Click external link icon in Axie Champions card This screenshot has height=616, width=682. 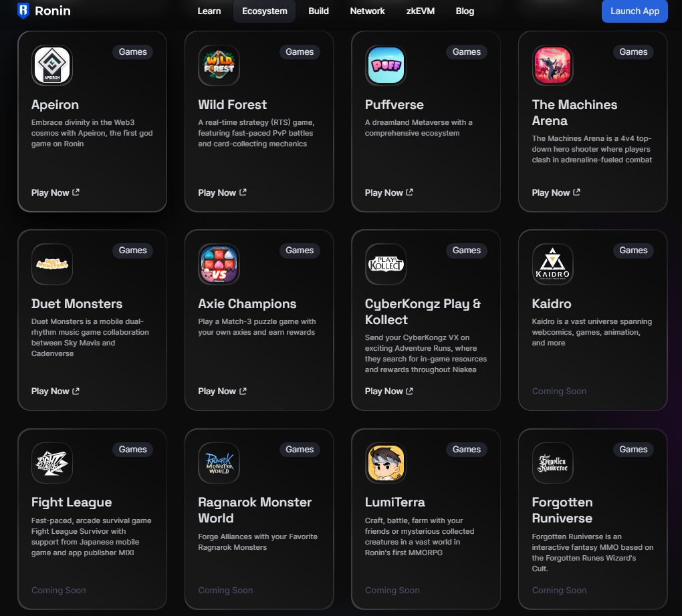243,391
